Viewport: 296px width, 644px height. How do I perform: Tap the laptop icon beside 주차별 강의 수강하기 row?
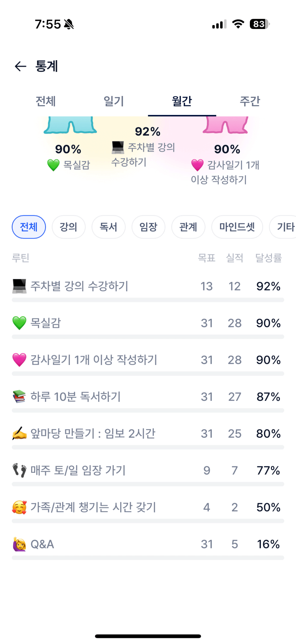19,286
